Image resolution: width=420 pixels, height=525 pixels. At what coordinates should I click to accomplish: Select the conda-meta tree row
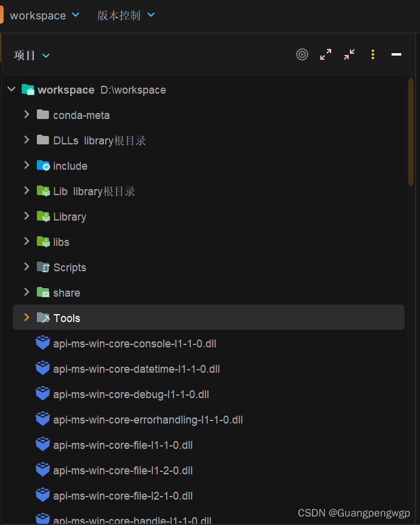(x=208, y=115)
